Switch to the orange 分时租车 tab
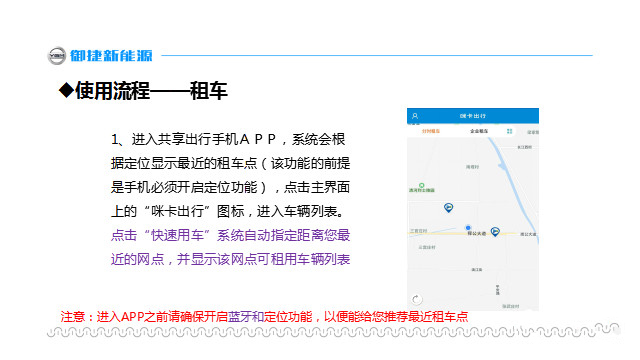 point(431,131)
